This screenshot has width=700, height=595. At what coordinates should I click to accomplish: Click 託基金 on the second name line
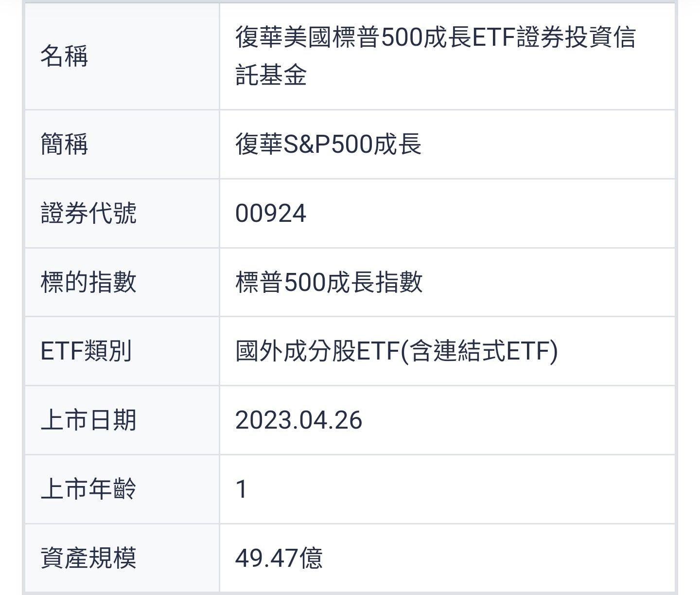coord(271,75)
